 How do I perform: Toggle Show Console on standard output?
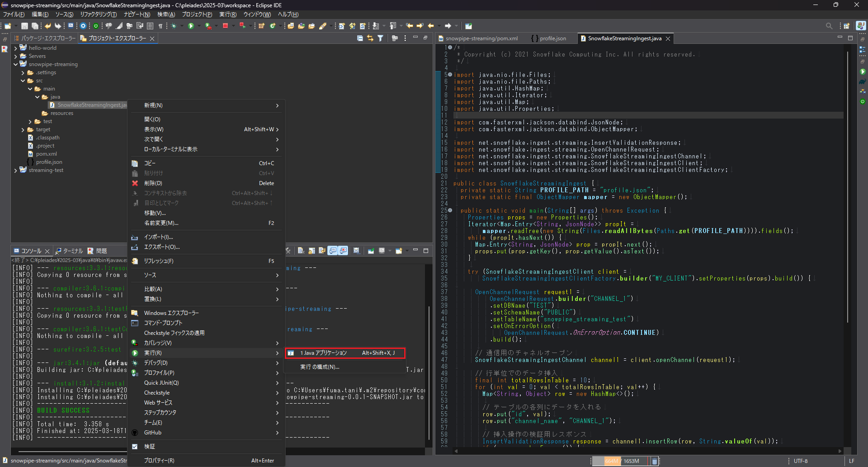click(333, 250)
